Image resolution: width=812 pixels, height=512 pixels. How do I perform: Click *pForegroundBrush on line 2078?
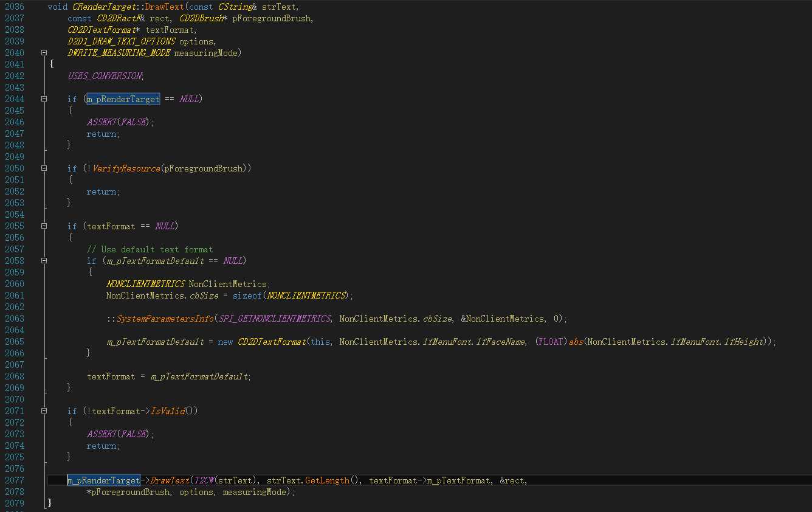128,492
